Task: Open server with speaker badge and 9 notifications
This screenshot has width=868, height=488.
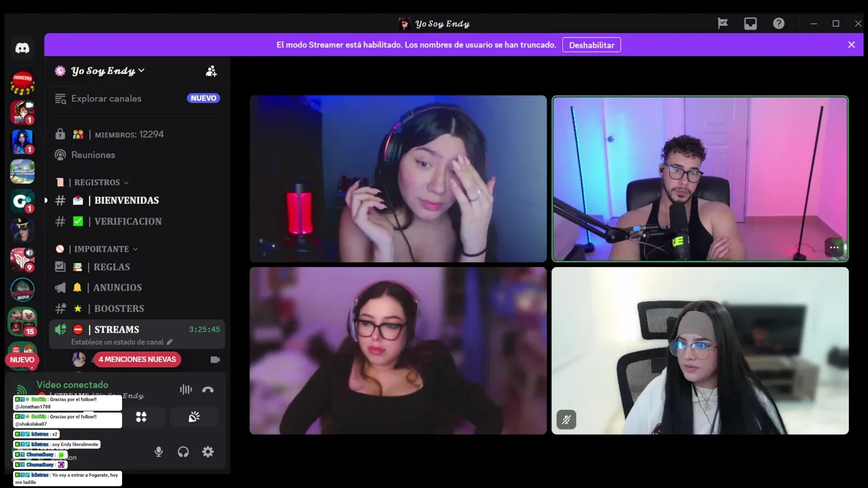Action: point(22,260)
